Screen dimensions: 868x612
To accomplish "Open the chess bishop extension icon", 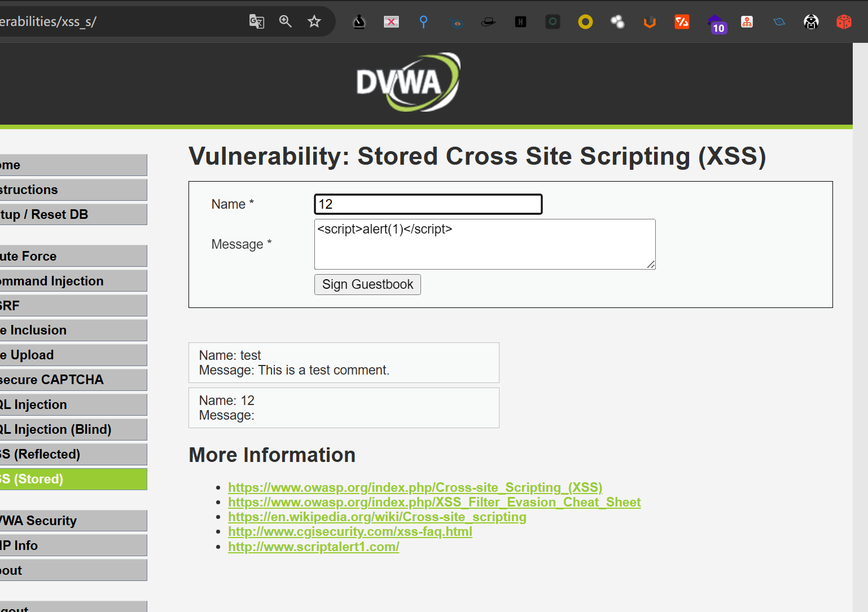I will pos(359,22).
